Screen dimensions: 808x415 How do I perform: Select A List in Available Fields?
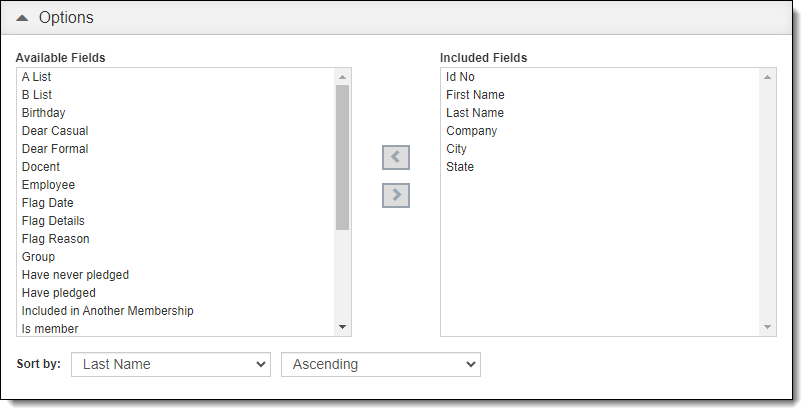pos(36,77)
